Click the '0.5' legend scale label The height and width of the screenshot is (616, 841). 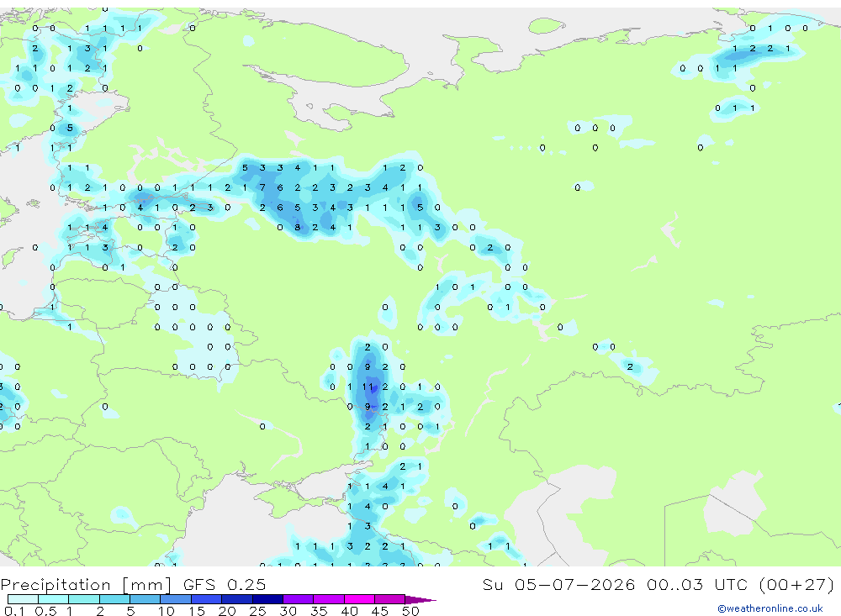(x=45, y=611)
